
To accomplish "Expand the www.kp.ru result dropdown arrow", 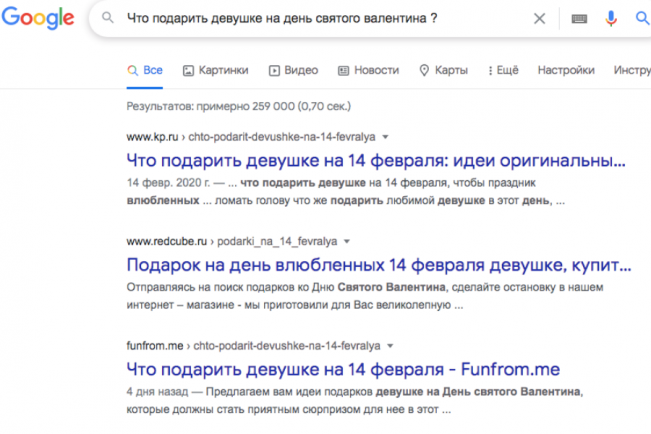I will [385, 137].
